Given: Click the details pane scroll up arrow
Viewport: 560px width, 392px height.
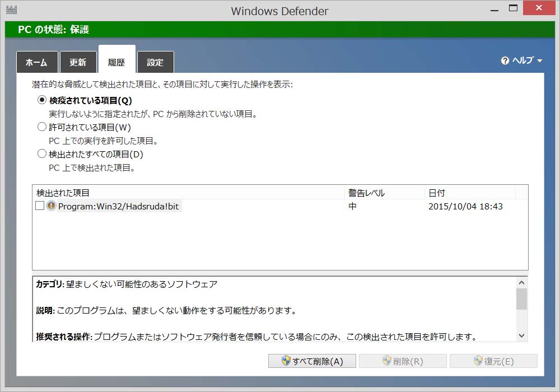Looking at the screenshot, I should pyautogui.click(x=521, y=283).
